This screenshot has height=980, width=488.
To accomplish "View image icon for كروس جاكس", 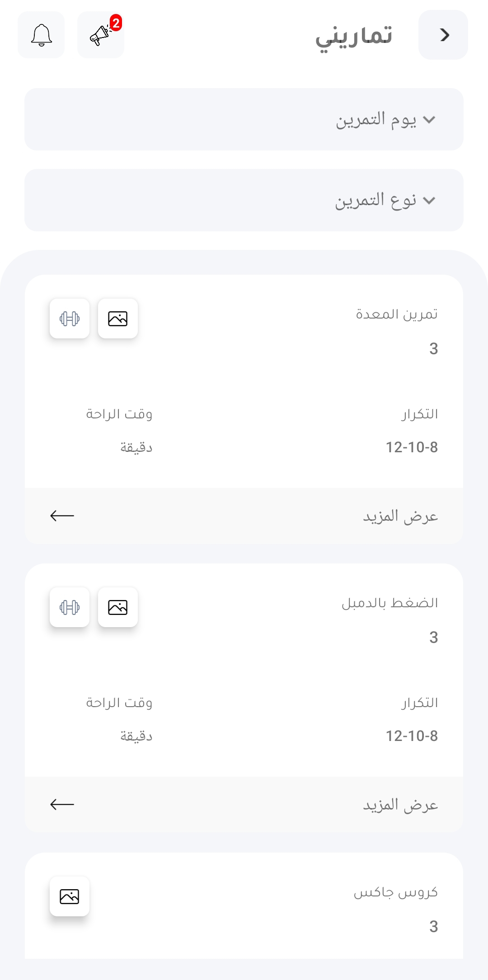I will [x=70, y=896].
